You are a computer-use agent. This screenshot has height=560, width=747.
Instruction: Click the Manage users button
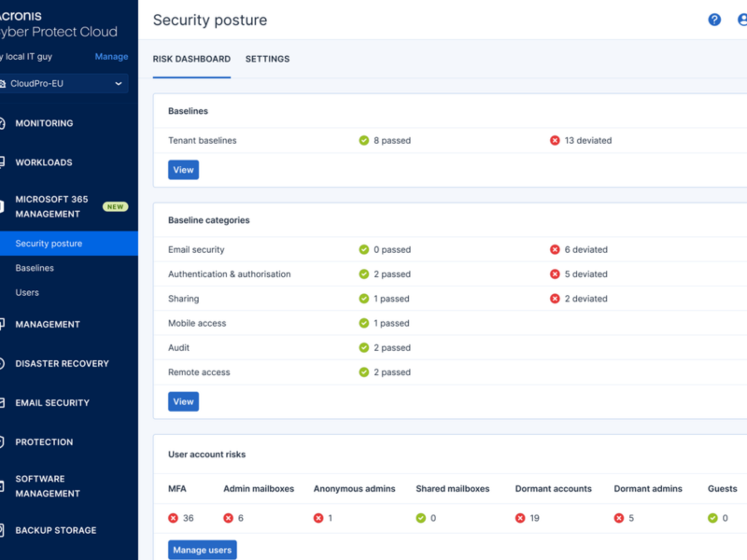coord(202,550)
